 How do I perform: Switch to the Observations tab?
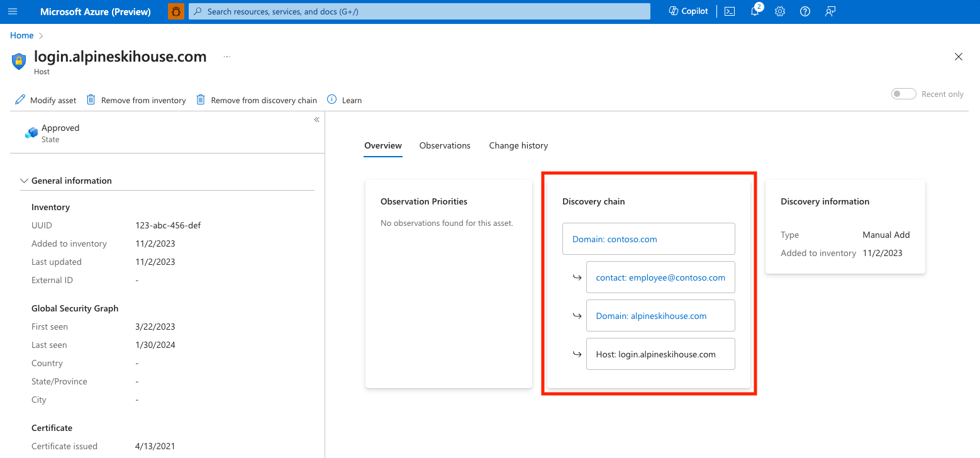[x=445, y=145]
